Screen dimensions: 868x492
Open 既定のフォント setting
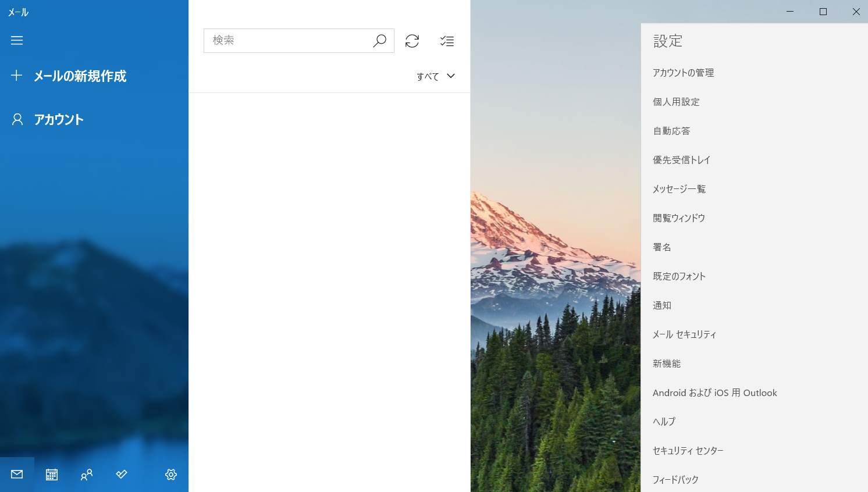pyautogui.click(x=755, y=276)
